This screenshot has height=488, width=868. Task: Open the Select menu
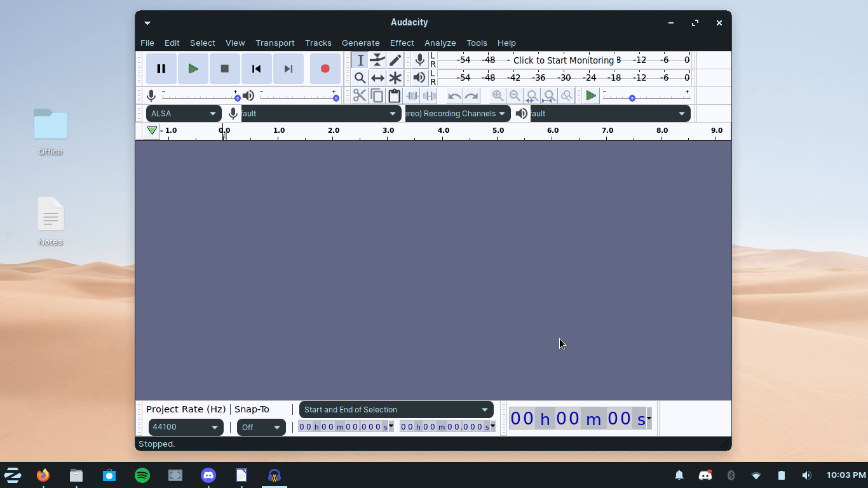click(203, 43)
